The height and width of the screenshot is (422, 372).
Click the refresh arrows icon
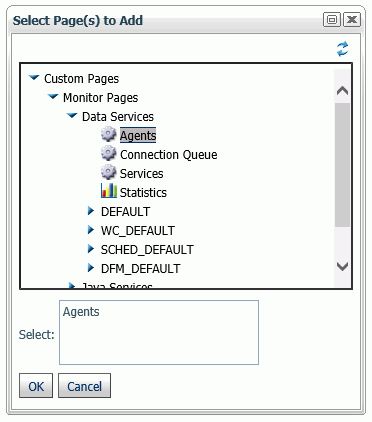342,49
